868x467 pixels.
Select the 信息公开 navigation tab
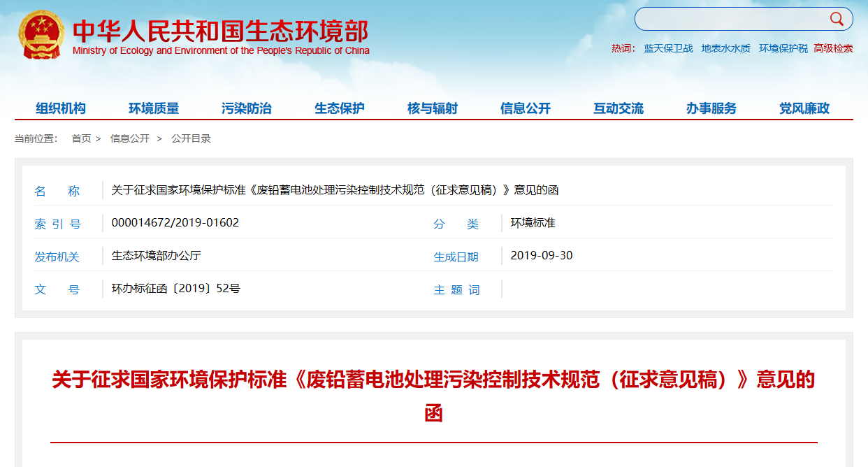(526, 108)
